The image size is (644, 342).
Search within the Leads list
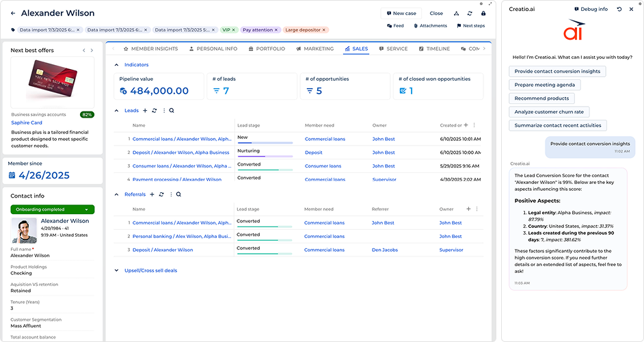[172, 110]
